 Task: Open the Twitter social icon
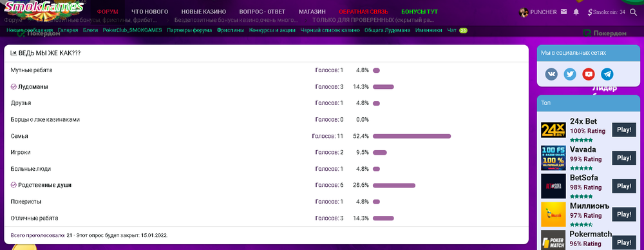tap(570, 74)
